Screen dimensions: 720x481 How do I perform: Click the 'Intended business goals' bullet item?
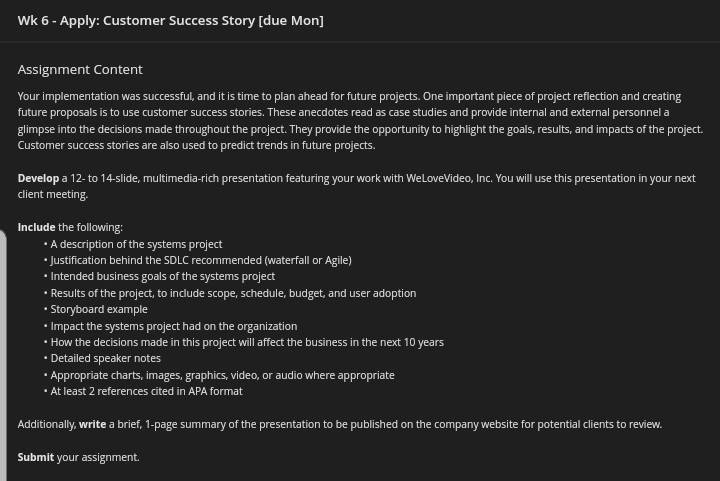163,276
